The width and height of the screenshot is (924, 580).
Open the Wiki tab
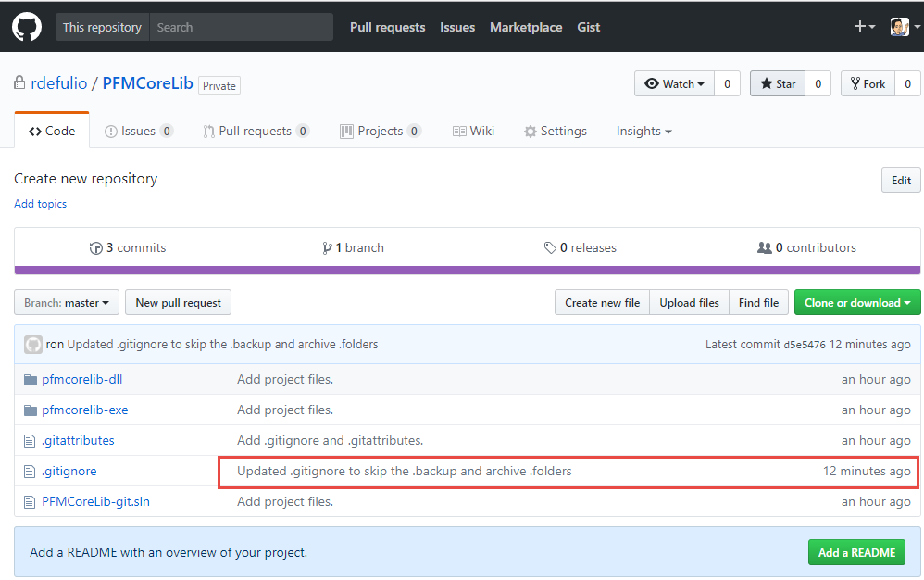[x=473, y=131]
